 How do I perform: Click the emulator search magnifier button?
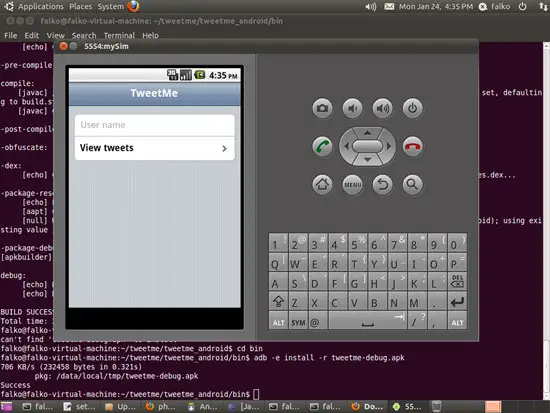pos(412,184)
